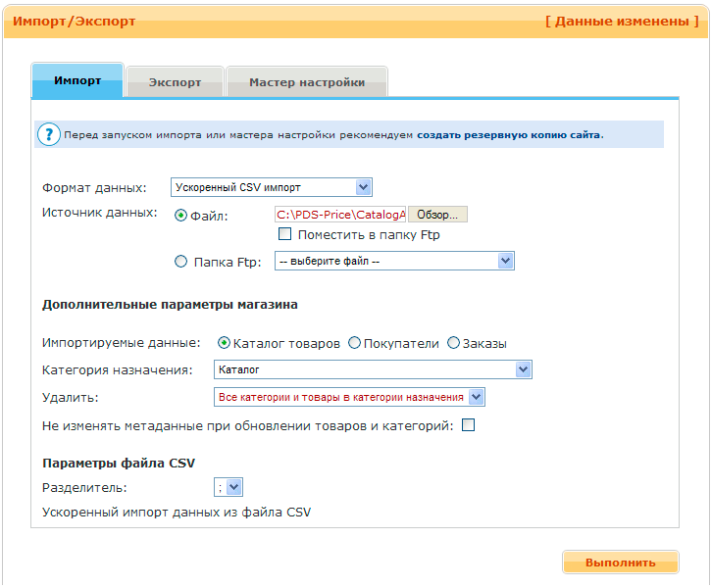The height and width of the screenshot is (588, 711).
Task: Switch to the Импорт tab
Action: 77,81
